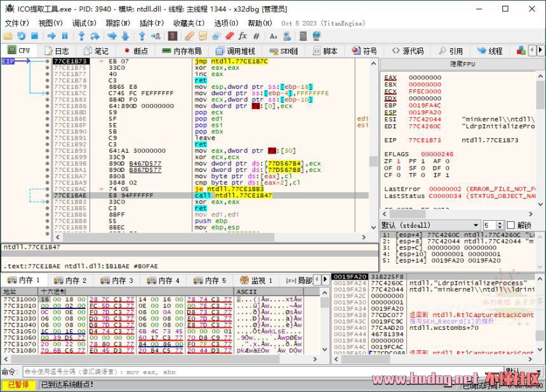Click the Step Over toolbar icon
Viewport: 546px width, 392px height.
pyautogui.click(x=95, y=37)
